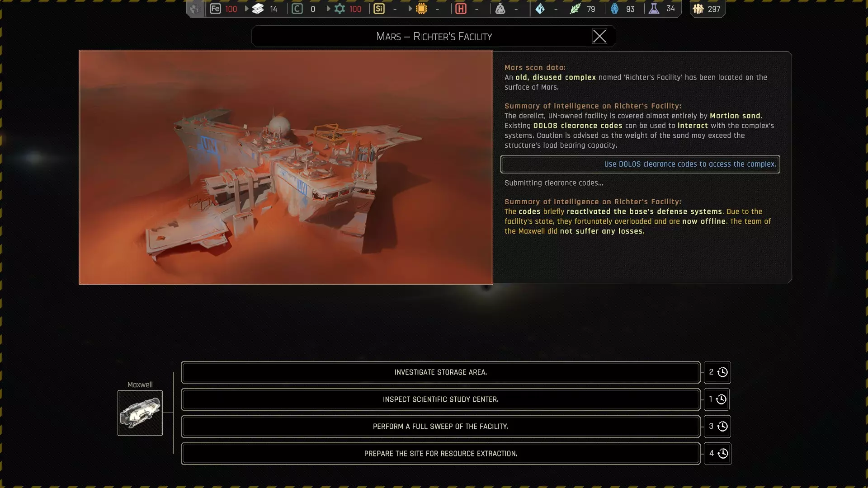
Task: Select Inspect Scientific Study Center
Action: (x=440, y=399)
